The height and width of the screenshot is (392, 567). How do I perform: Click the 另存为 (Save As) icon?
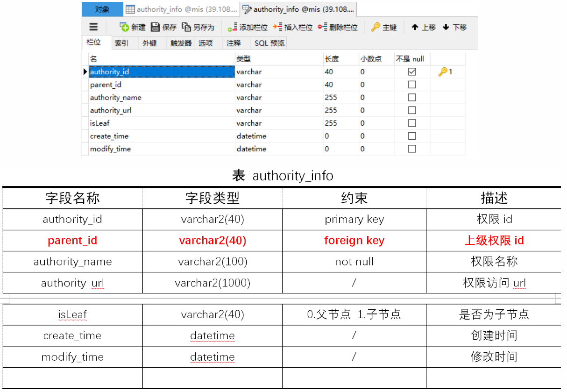coord(186,27)
